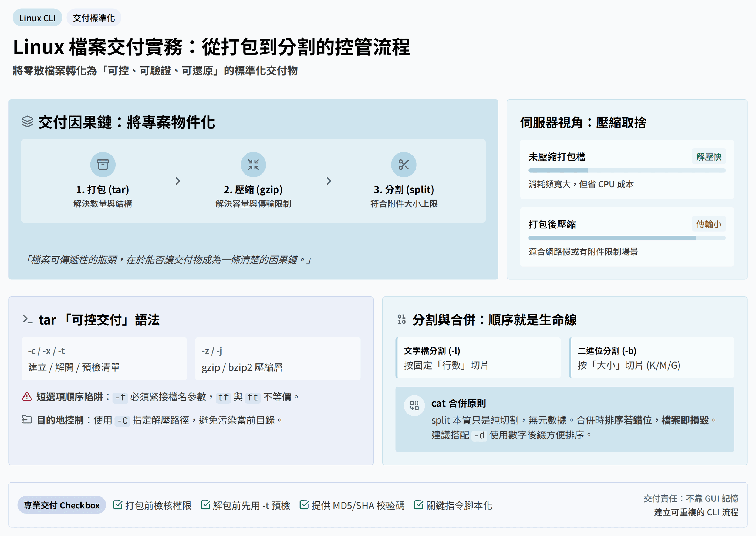This screenshot has height=536, width=756.
Task: Select the 交付標準化 tag
Action: coord(94,18)
